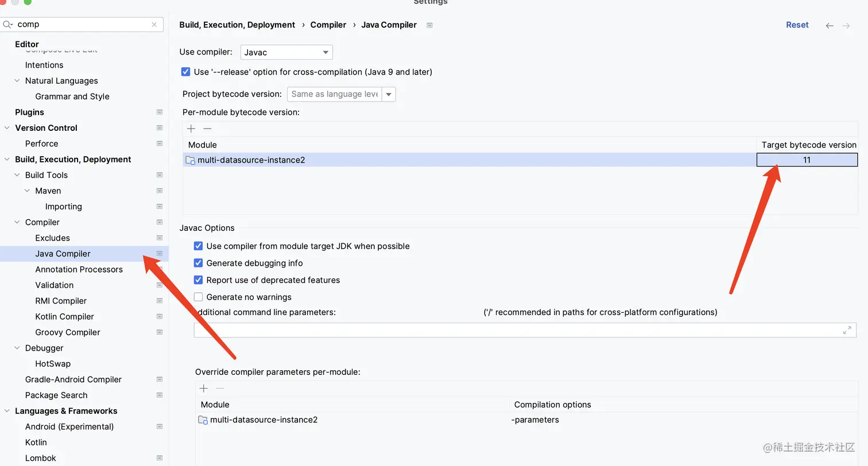Click the project-level settings icon beside Java Compiler breadcrumb
The width and height of the screenshot is (868, 466).
(429, 25)
